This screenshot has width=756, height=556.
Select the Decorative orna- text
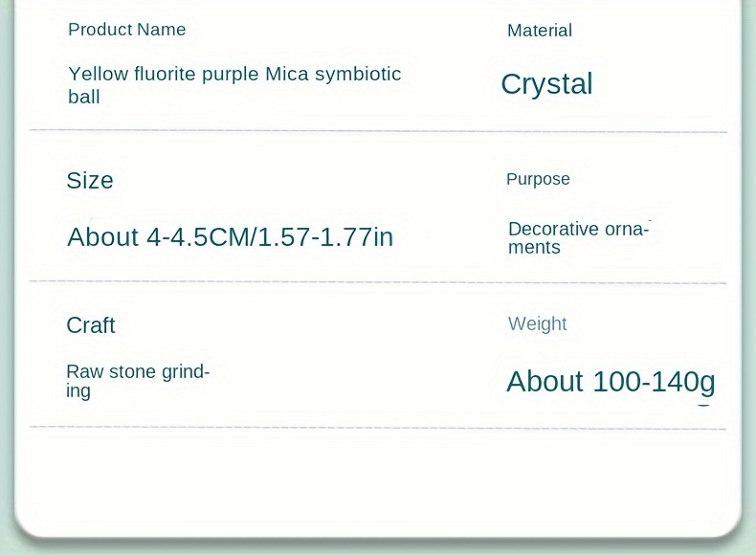579,229
